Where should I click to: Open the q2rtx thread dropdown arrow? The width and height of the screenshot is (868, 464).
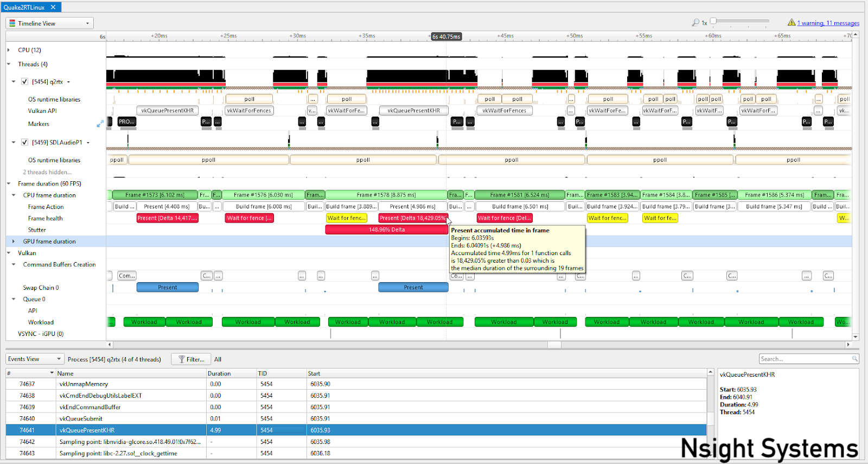(68, 82)
